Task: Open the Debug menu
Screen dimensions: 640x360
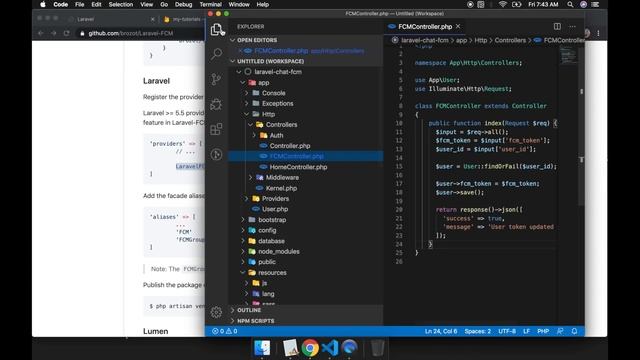Action: point(183,4)
